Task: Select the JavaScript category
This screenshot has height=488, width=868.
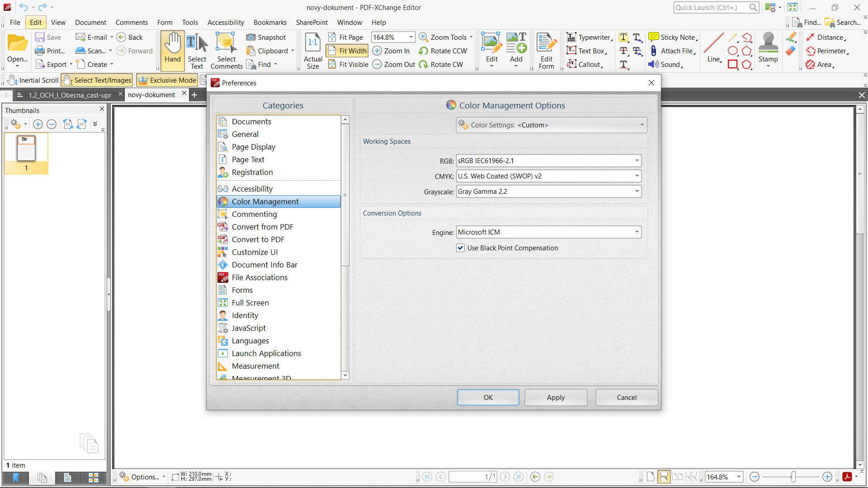Action: [278, 328]
